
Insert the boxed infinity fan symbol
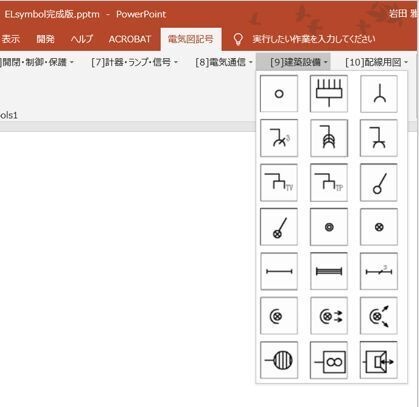pyautogui.click(x=329, y=360)
